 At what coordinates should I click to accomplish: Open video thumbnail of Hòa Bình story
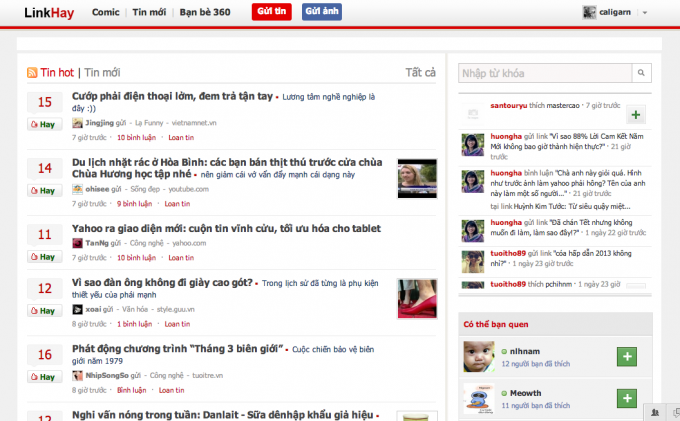point(417,179)
